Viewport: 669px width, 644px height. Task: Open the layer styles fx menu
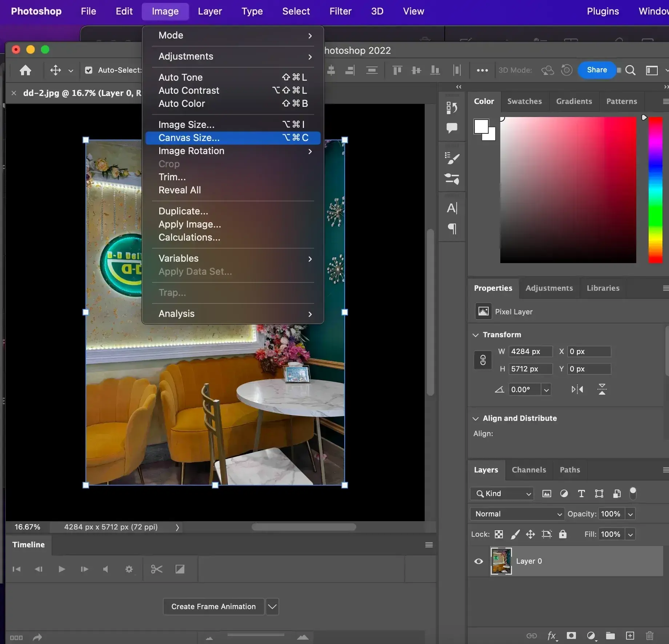[x=552, y=636]
